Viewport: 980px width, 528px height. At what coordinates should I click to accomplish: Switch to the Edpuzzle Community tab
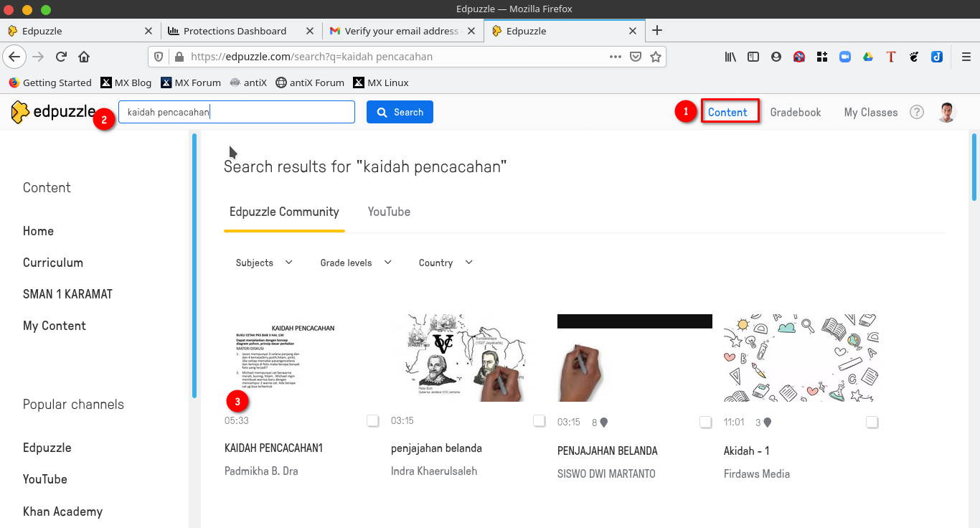click(x=284, y=212)
